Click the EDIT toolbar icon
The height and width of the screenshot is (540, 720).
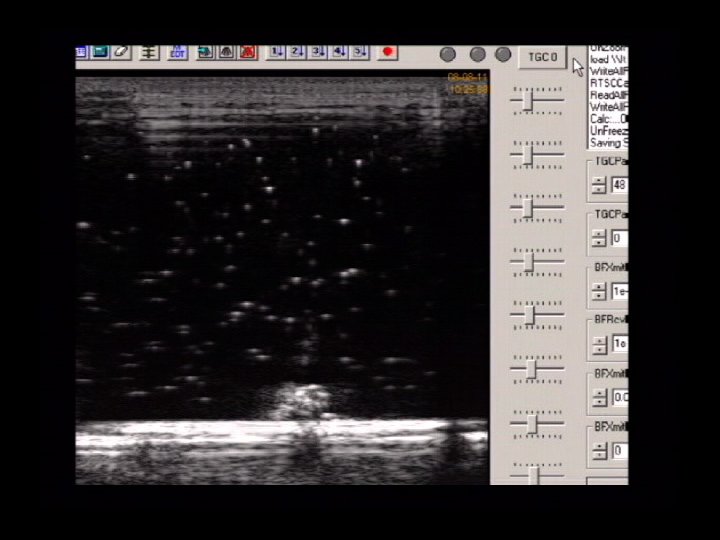[177, 52]
